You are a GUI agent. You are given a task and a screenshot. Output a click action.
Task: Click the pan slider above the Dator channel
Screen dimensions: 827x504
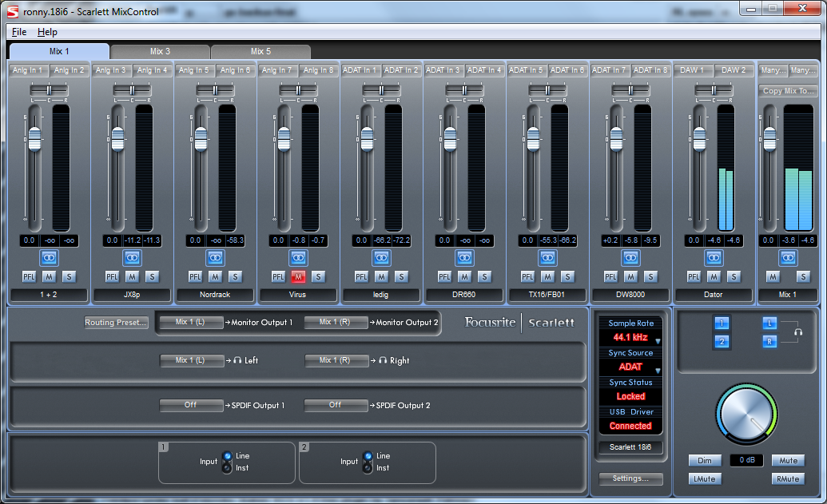[x=714, y=91]
